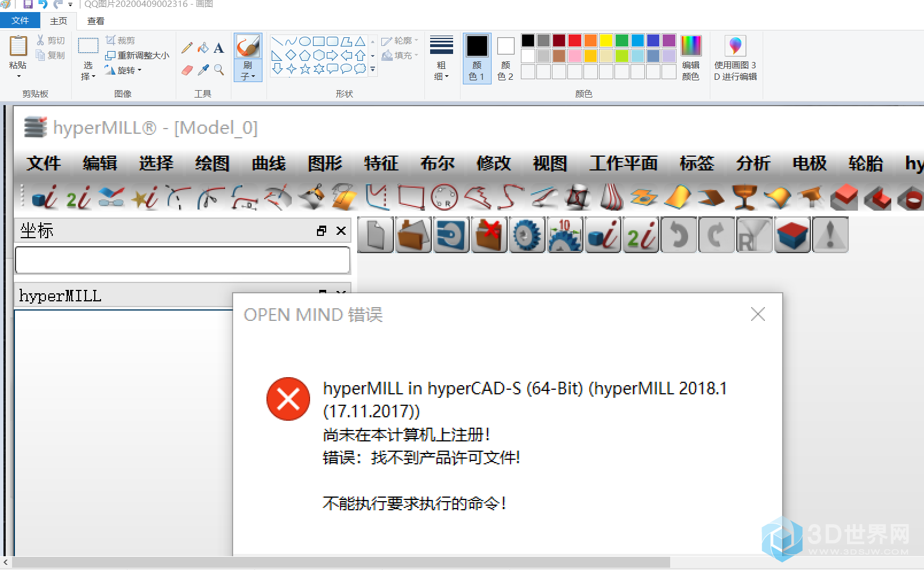Viewport: 924px width, 570px height.
Task: Click the coordinates (坐标) input field
Action: (183, 260)
